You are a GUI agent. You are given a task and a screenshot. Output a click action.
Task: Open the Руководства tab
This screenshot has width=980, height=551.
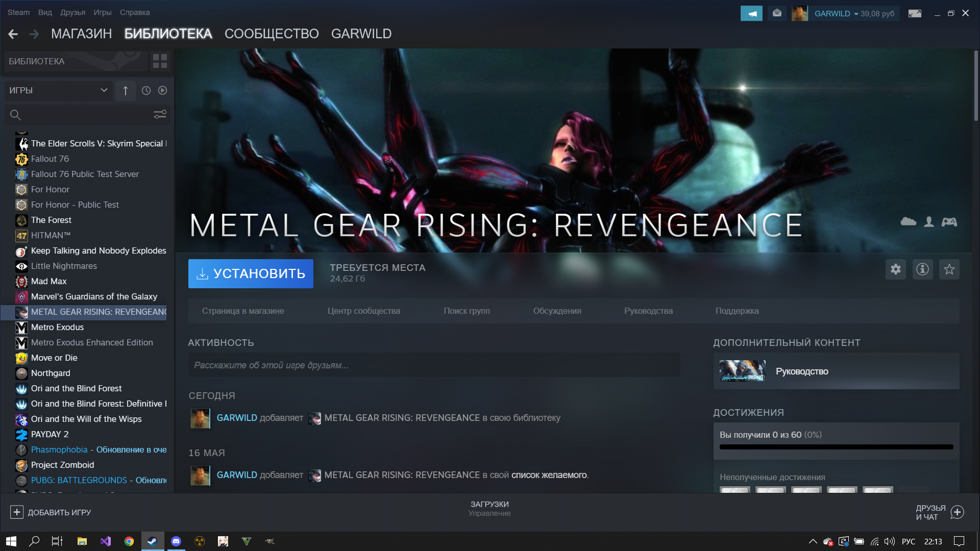(x=648, y=311)
